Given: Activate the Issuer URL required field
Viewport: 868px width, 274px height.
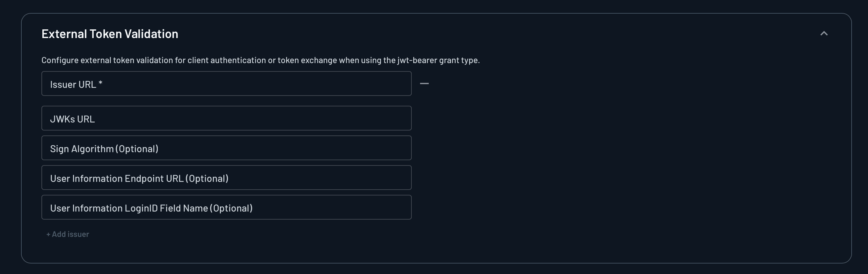Looking at the screenshot, I should (x=226, y=83).
